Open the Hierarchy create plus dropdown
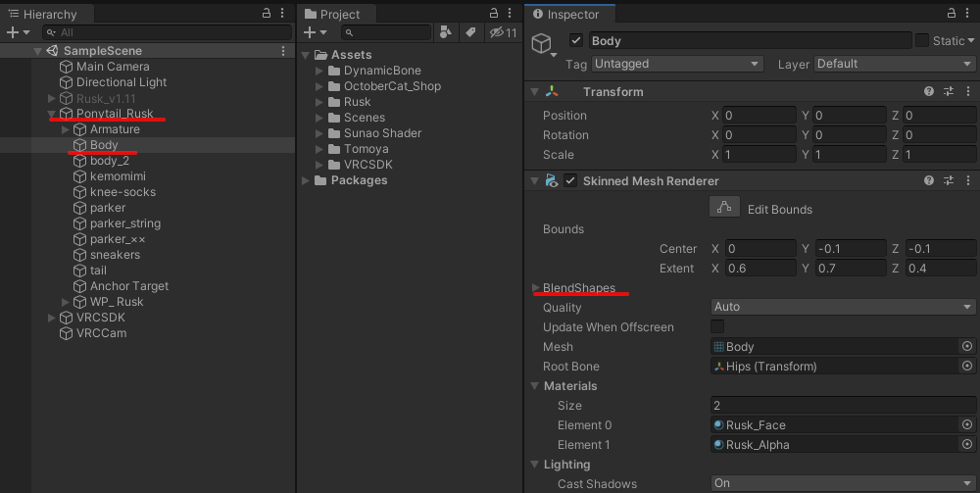This screenshot has width=980, height=493. (x=18, y=32)
